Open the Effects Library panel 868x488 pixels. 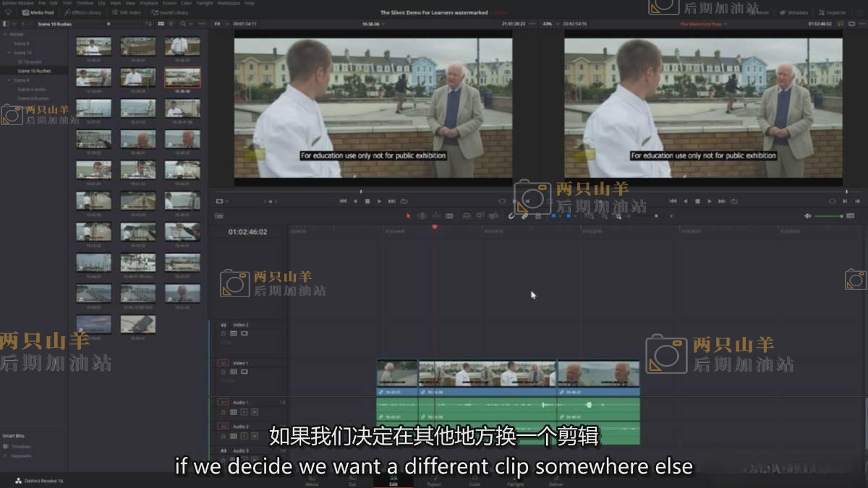click(82, 12)
